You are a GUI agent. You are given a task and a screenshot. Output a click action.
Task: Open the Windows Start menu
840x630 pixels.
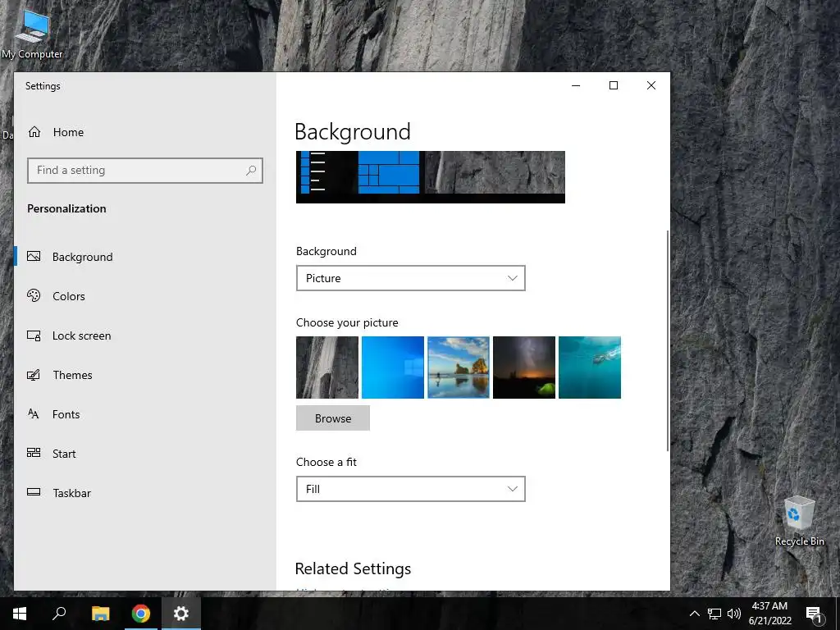tap(20, 614)
